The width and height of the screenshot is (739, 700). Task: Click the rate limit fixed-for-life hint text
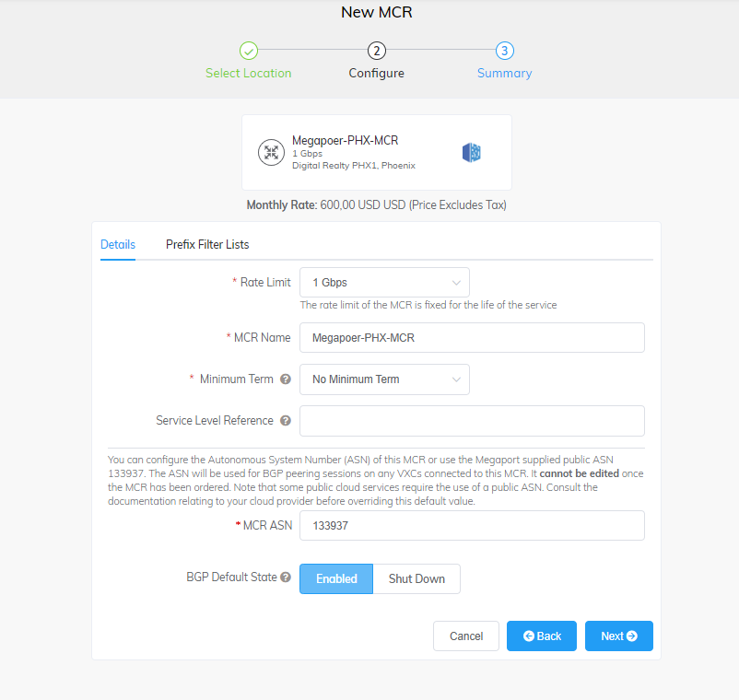tap(428, 305)
